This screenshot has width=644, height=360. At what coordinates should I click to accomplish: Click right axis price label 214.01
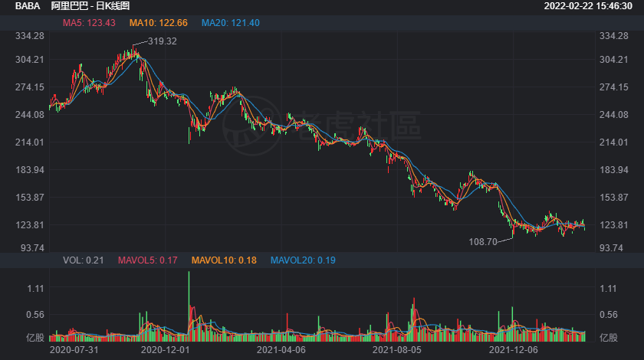pyautogui.click(x=614, y=142)
